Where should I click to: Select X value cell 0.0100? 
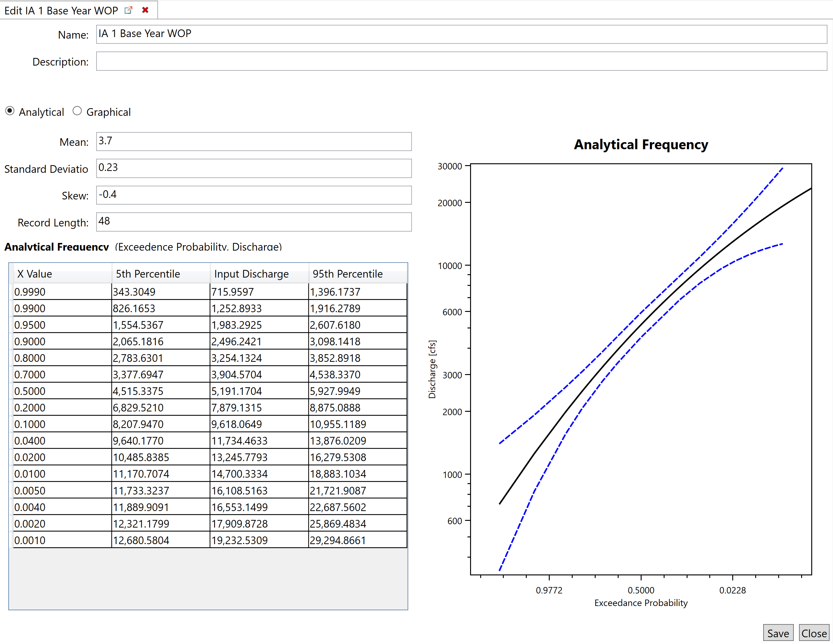[62, 474]
